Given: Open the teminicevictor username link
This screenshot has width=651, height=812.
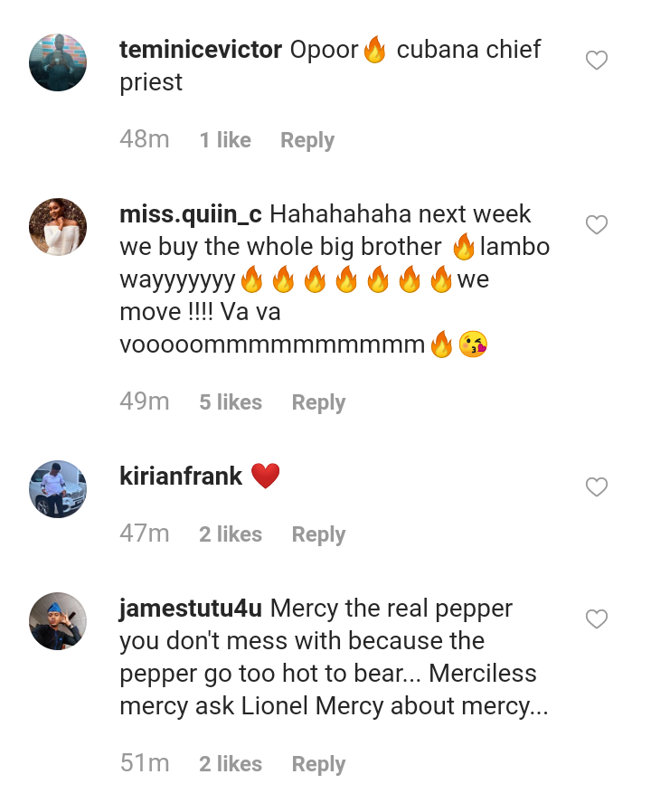Looking at the screenshot, I should pyautogui.click(x=201, y=50).
